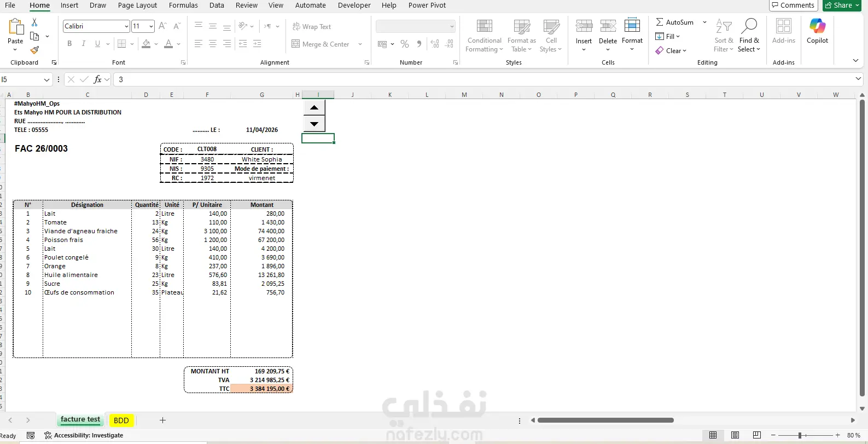The image size is (868, 444).
Task: Cut the selection with the scissors icon
Action: [x=34, y=22]
